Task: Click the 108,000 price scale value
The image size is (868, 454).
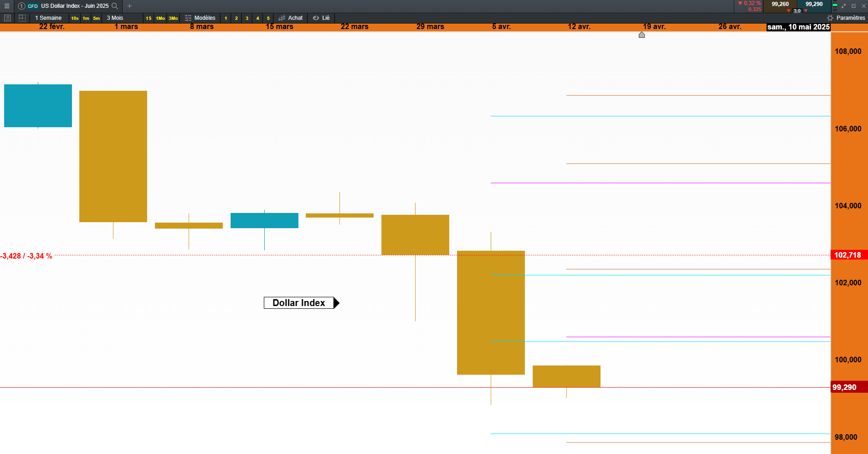Action: [x=848, y=52]
